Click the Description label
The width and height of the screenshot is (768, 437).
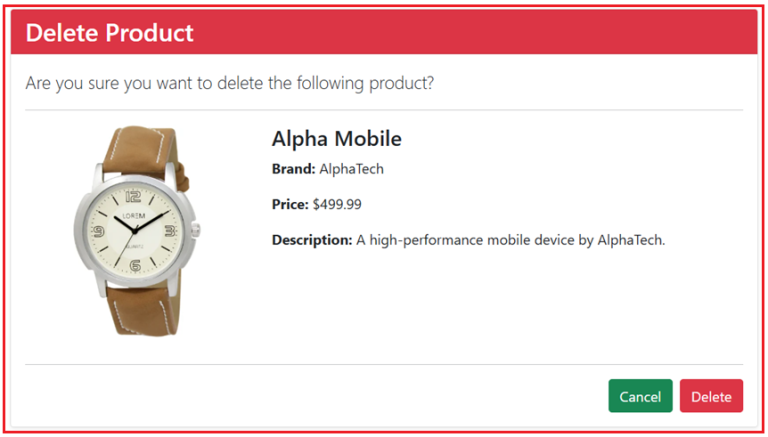point(312,240)
